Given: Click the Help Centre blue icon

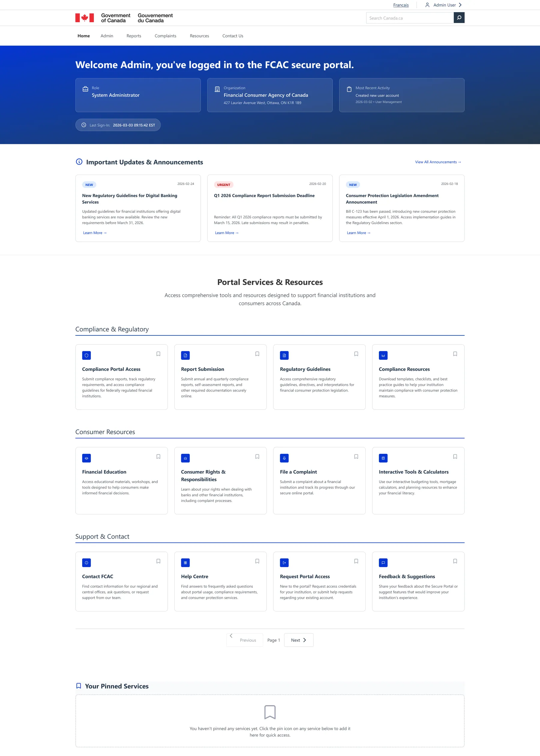Looking at the screenshot, I should 185,563.
